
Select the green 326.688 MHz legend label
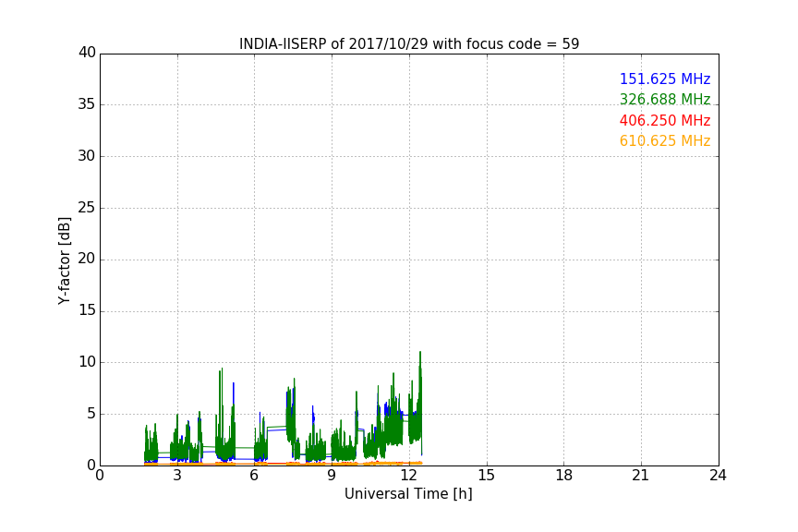point(665,99)
